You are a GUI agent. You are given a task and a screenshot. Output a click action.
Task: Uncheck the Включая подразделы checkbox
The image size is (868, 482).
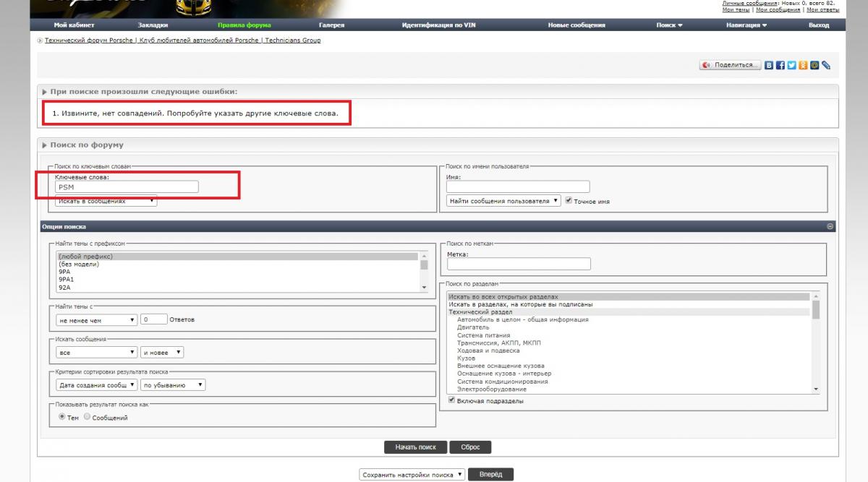[x=451, y=400]
